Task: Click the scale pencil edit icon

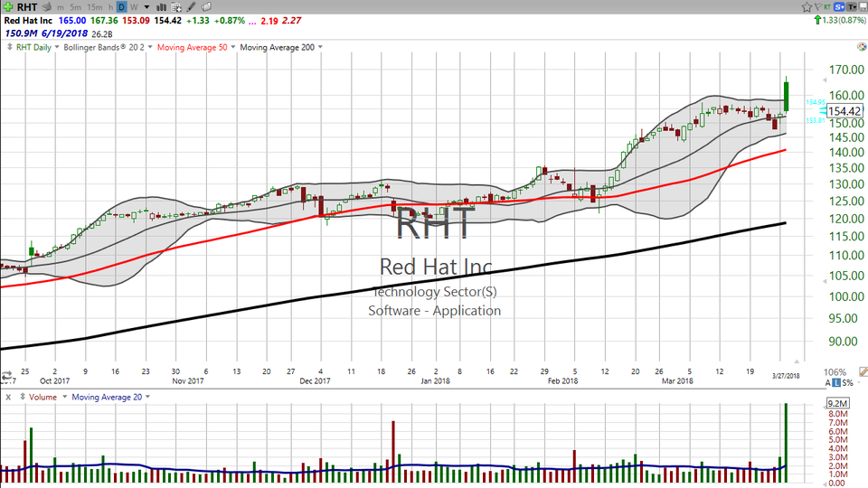Action: click(863, 371)
